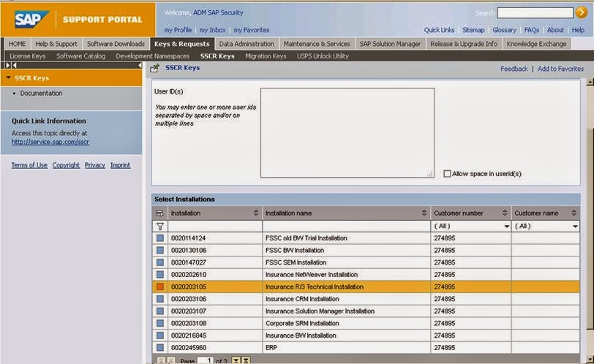Screen dimensions: 594x364
Task: Collapse SSCR Keys sidebar section
Action: 8,77
